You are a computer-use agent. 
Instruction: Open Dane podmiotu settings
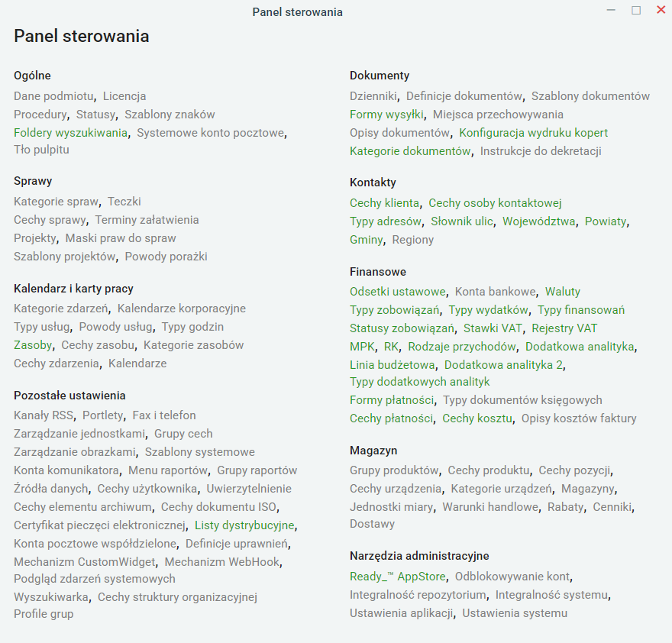(x=53, y=96)
